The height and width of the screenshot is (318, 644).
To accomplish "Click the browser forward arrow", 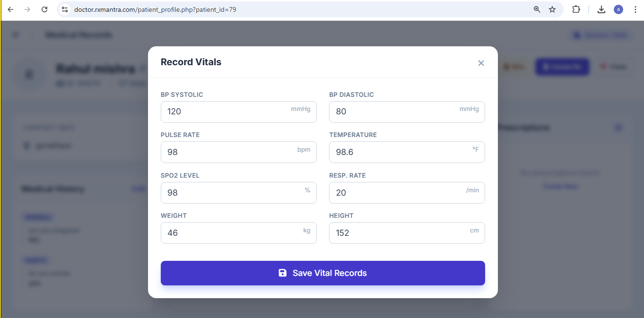I will [x=27, y=9].
